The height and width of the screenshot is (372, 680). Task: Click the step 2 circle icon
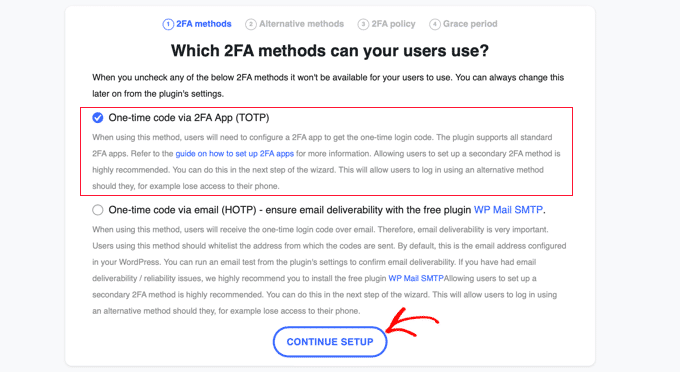[251, 24]
